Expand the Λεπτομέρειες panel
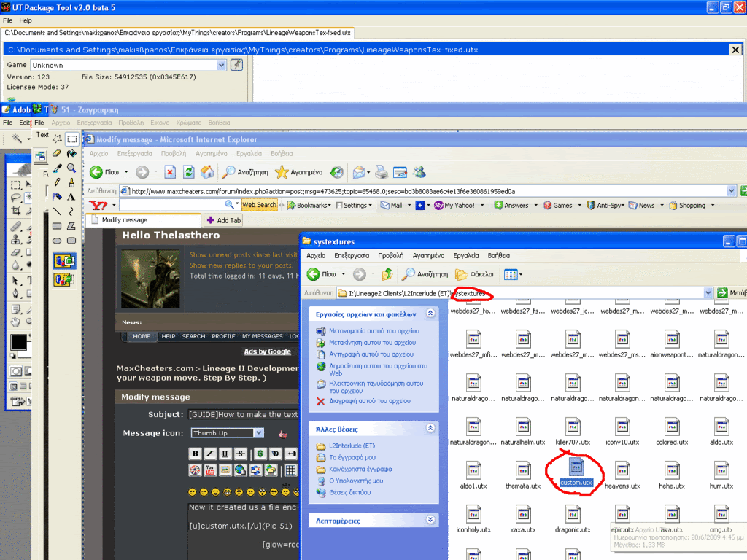This screenshot has width=747, height=560. [430, 520]
